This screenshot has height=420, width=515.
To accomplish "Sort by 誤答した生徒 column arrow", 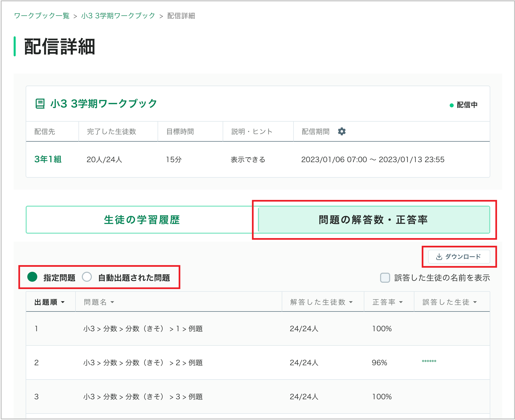I will point(475,302).
